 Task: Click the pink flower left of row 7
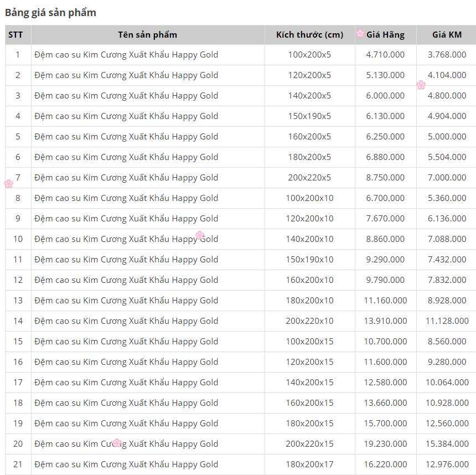8,184
